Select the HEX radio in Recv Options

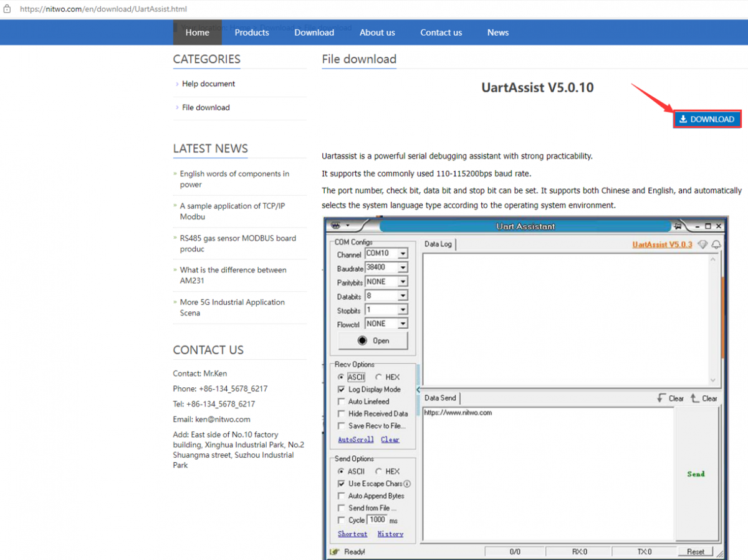[x=379, y=377]
